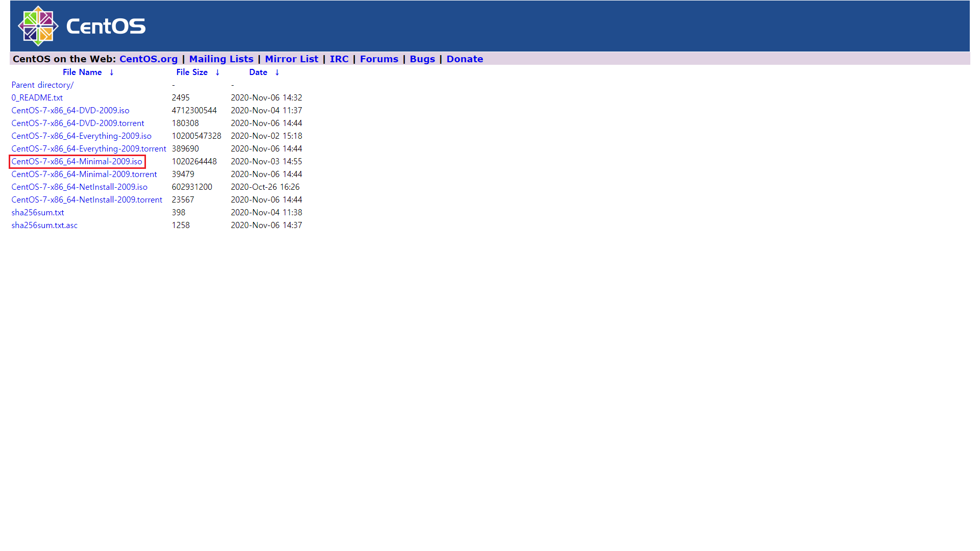
Task: Click the Donate link
Action: pyautogui.click(x=464, y=59)
